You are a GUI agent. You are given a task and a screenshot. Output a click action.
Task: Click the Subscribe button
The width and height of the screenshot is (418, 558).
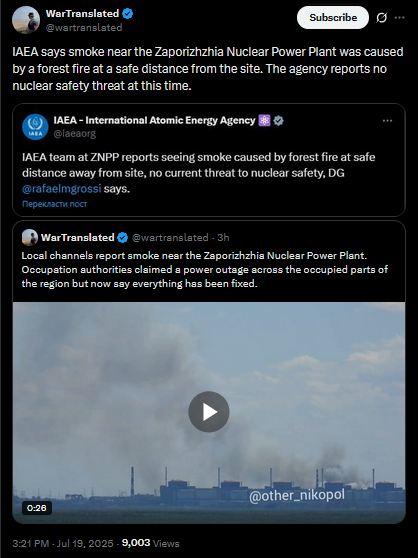tap(333, 17)
